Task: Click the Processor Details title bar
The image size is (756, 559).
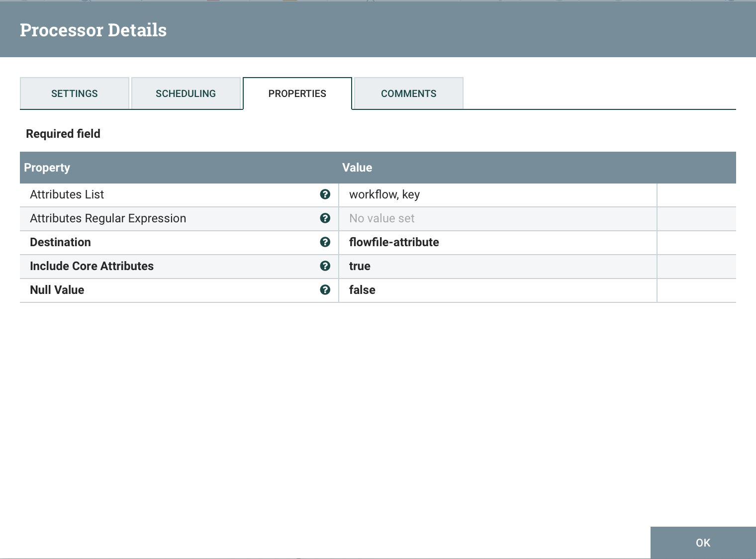Action: 93,29
